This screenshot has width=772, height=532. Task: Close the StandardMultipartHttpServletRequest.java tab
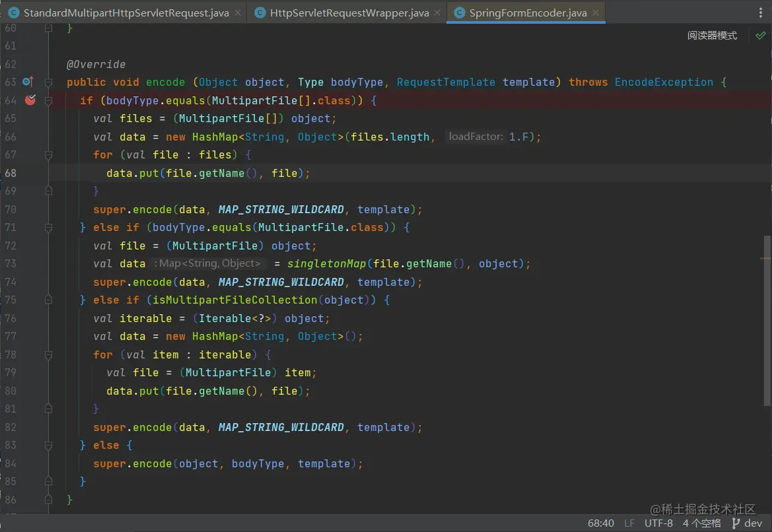[x=238, y=13]
